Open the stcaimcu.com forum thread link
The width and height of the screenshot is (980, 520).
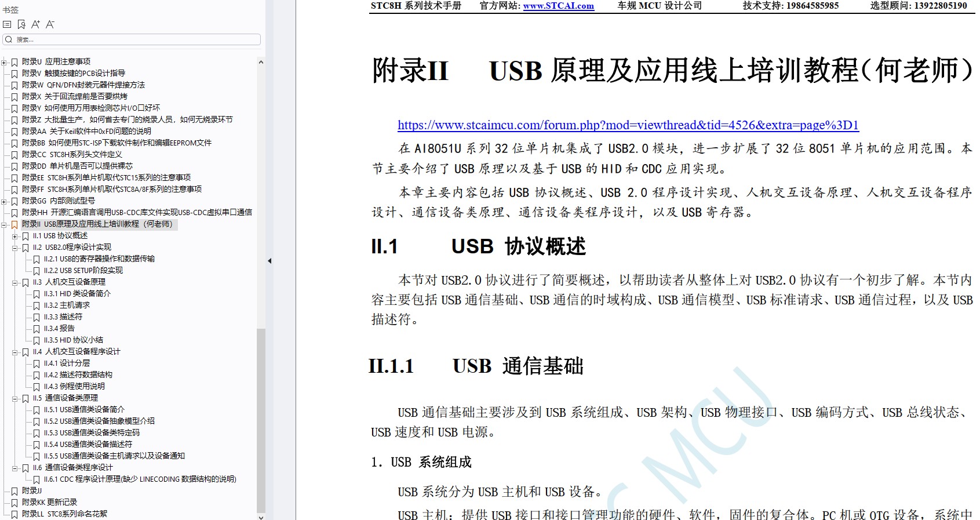pos(628,125)
